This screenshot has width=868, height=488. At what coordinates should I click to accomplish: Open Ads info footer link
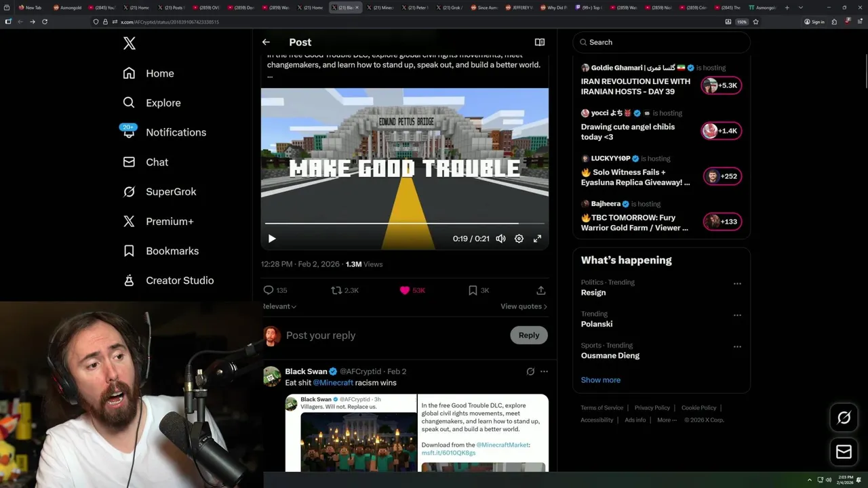pyautogui.click(x=635, y=420)
